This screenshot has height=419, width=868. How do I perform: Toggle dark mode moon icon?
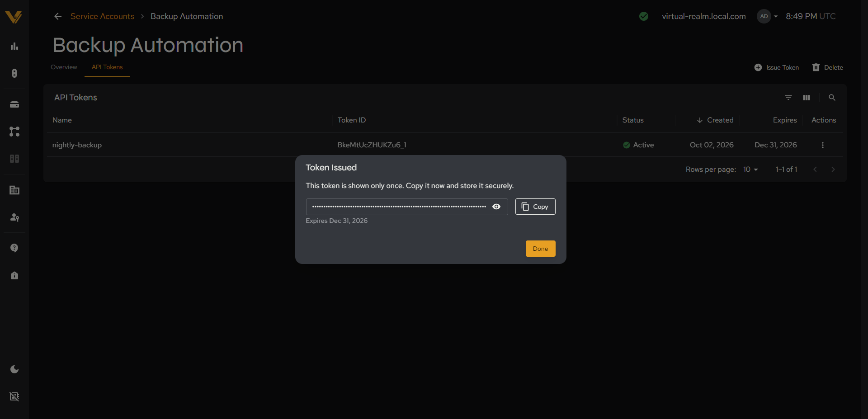14,369
